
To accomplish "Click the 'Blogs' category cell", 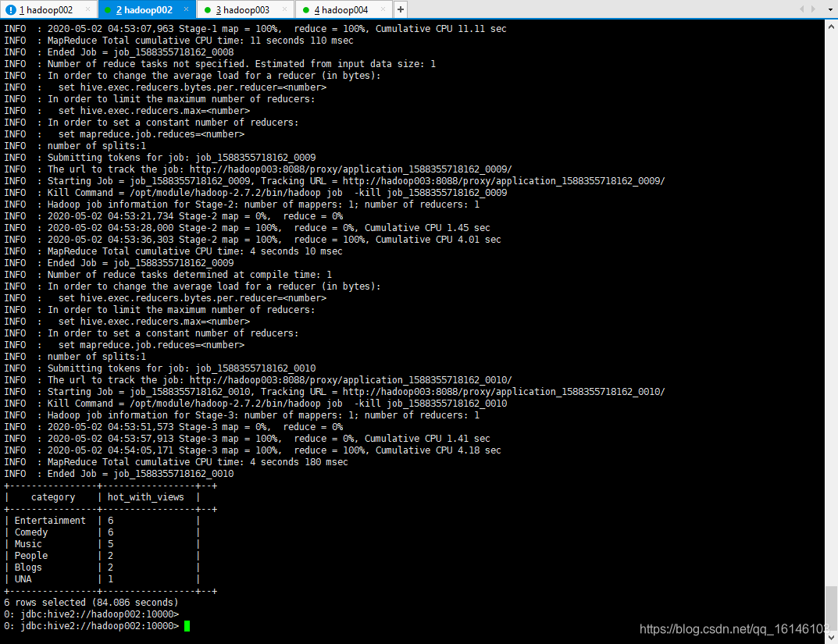I will pyautogui.click(x=28, y=568).
